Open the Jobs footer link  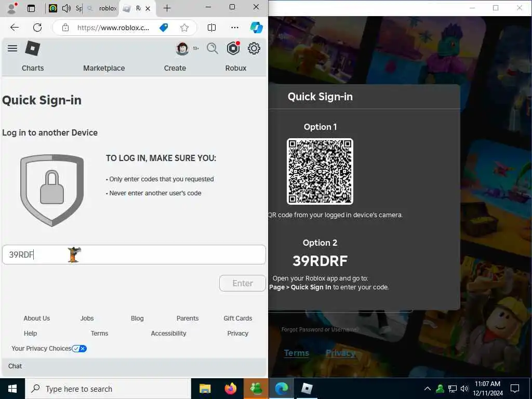[x=87, y=318]
